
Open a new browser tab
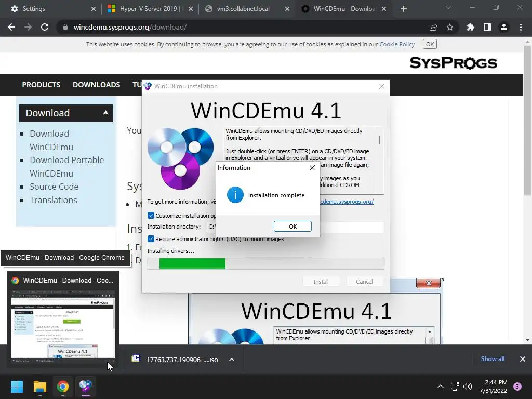(x=403, y=9)
